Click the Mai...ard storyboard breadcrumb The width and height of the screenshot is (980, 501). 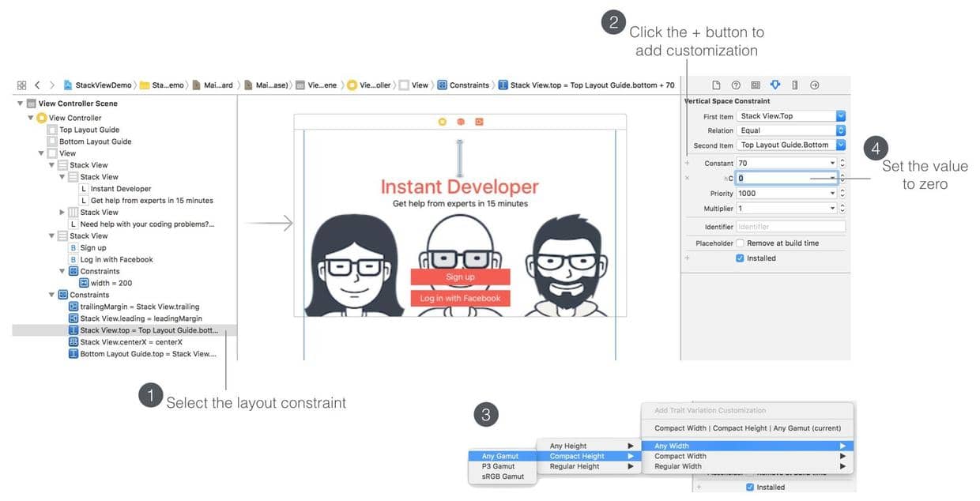pos(213,85)
